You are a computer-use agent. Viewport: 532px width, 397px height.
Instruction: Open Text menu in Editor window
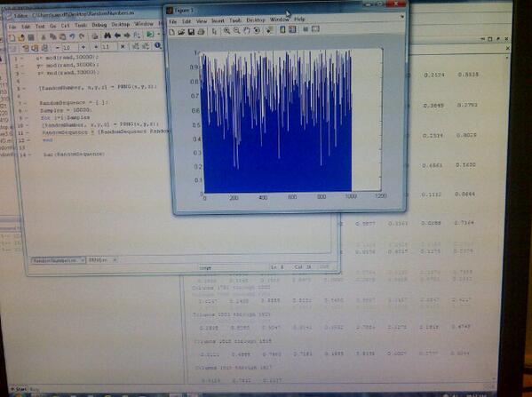[x=40, y=26]
